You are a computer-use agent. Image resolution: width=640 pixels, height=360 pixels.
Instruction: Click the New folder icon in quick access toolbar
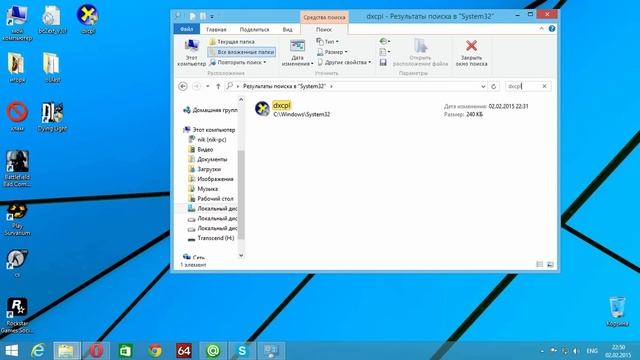(202, 16)
